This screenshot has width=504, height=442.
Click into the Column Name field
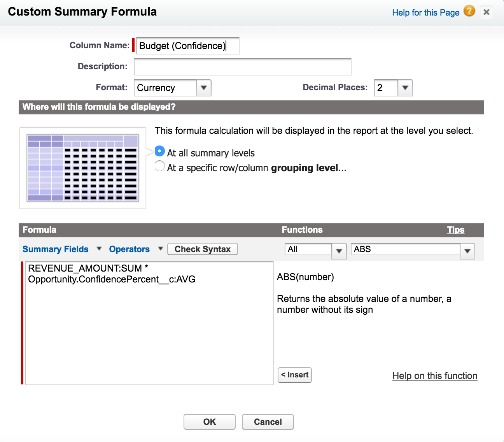pos(187,46)
